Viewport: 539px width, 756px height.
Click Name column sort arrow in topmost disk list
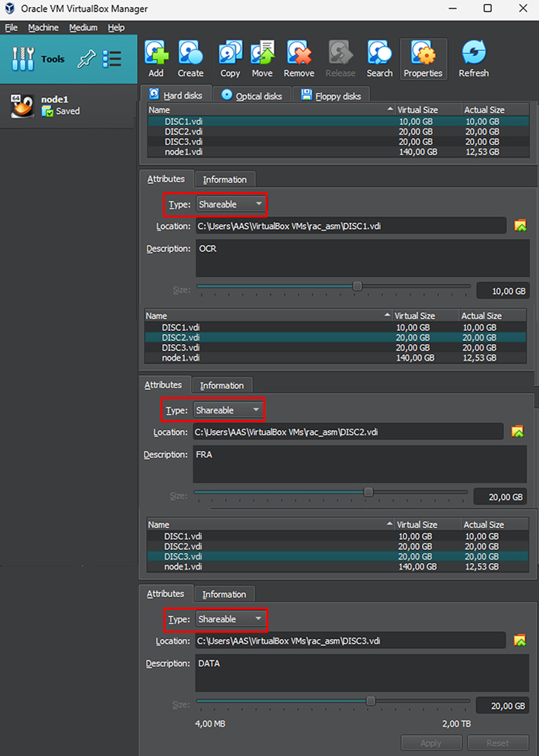[390, 109]
